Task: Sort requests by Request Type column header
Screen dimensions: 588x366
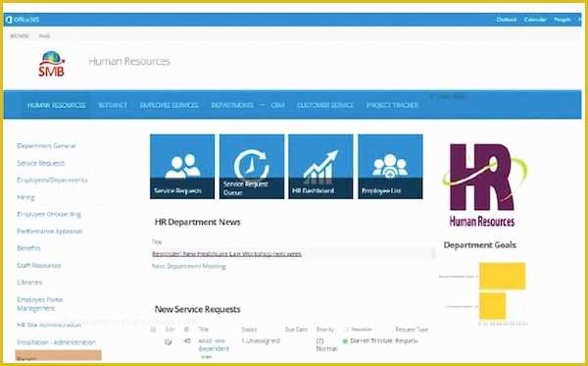Action: [412, 330]
